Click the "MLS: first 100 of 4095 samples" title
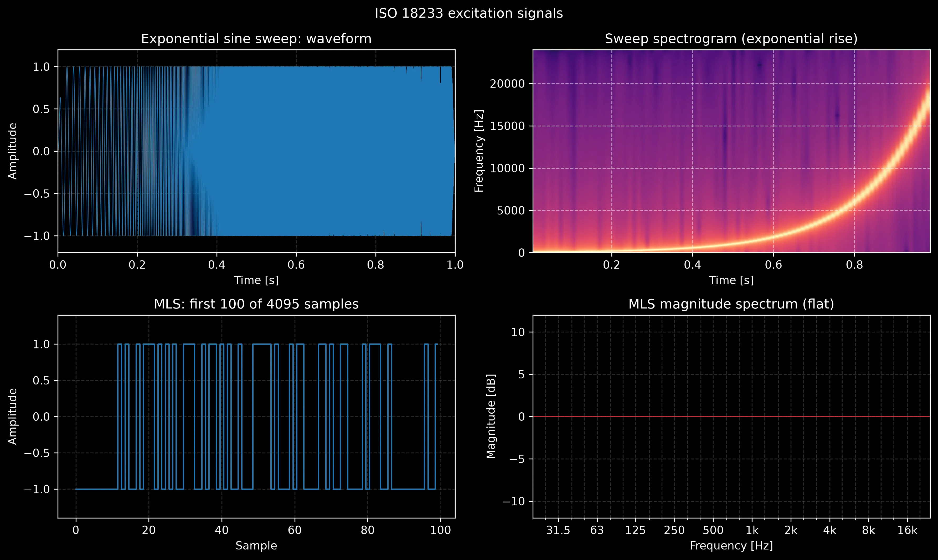This screenshot has height=560, width=938. (x=256, y=304)
